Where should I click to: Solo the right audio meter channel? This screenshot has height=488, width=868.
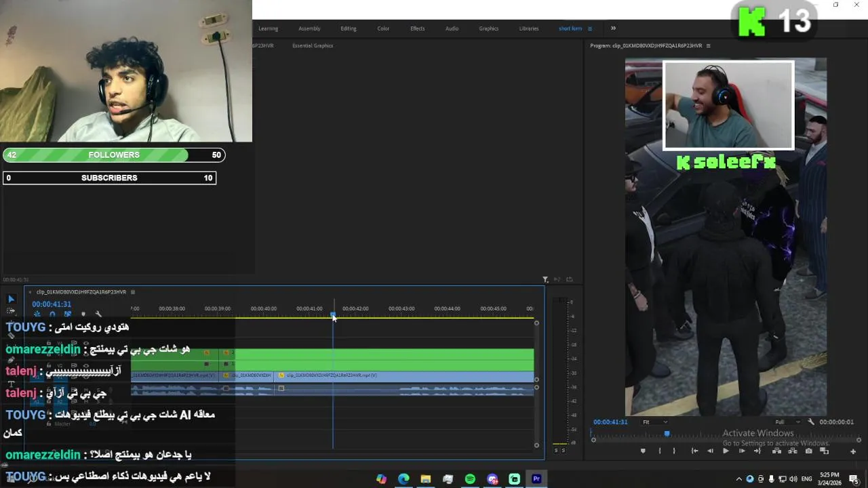tap(564, 450)
